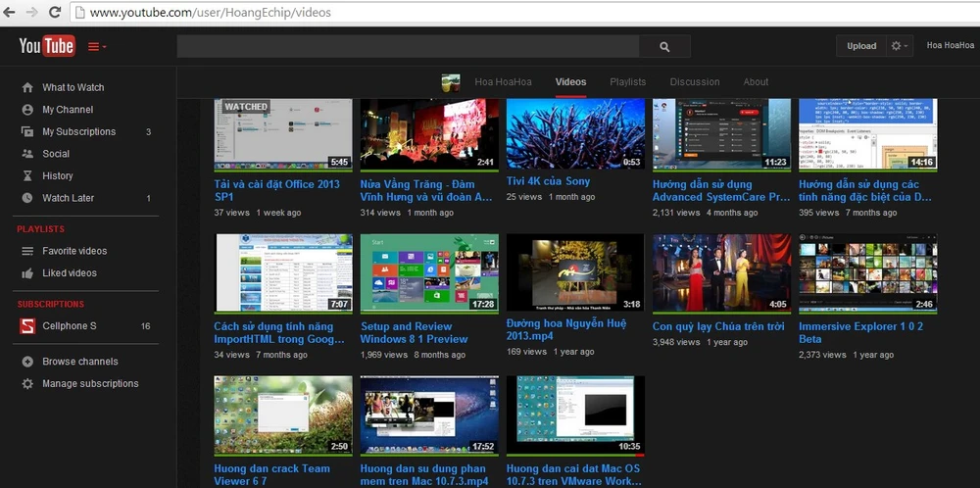Click the Social people icon
The height and width of the screenshot is (488, 980).
(27, 153)
